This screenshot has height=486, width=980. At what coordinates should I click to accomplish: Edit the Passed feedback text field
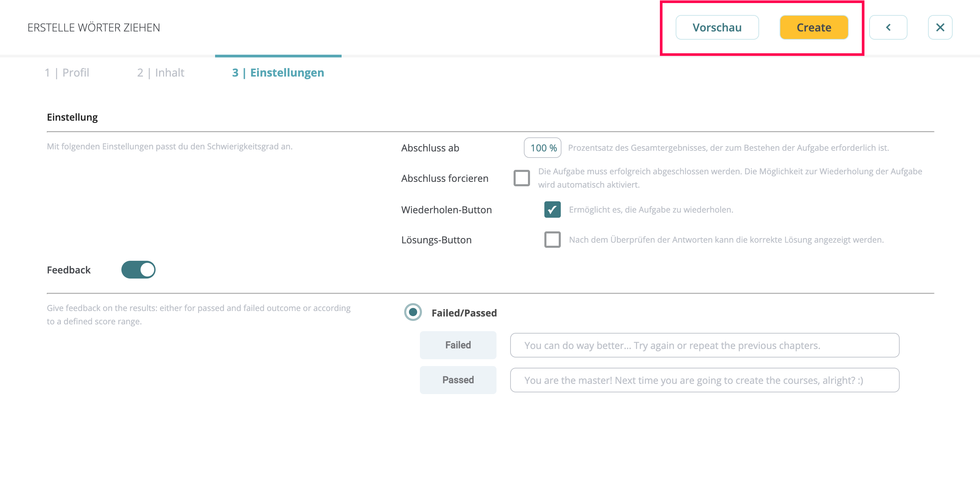click(x=704, y=380)
